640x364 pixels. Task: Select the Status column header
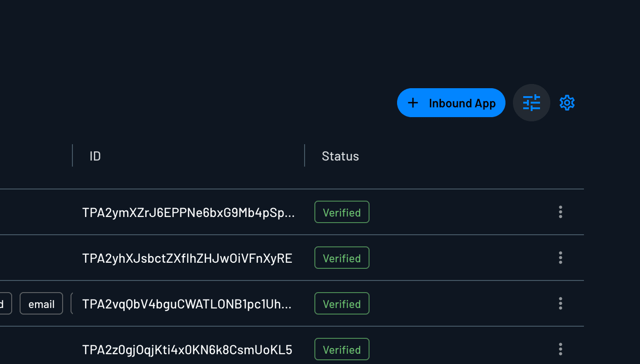340,156
